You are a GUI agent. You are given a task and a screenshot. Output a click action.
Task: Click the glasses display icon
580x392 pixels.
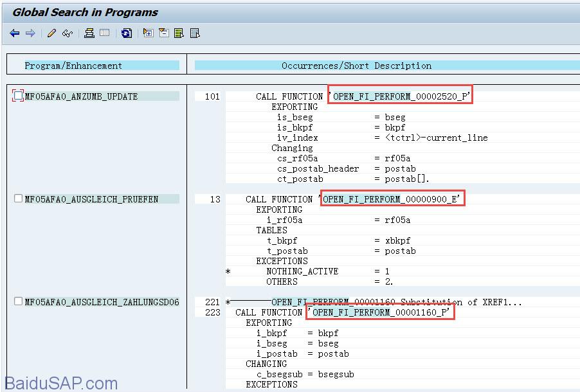(x=68, y=33)
